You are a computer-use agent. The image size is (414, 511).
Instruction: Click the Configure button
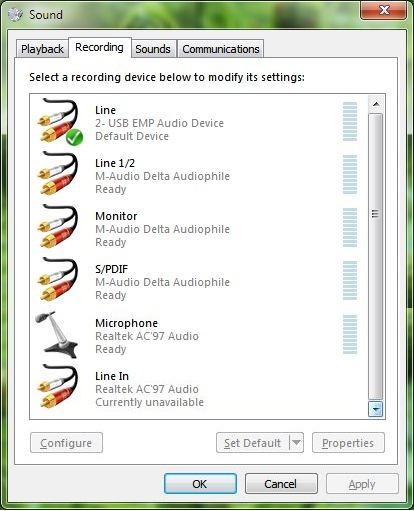[x=66, y=443]
